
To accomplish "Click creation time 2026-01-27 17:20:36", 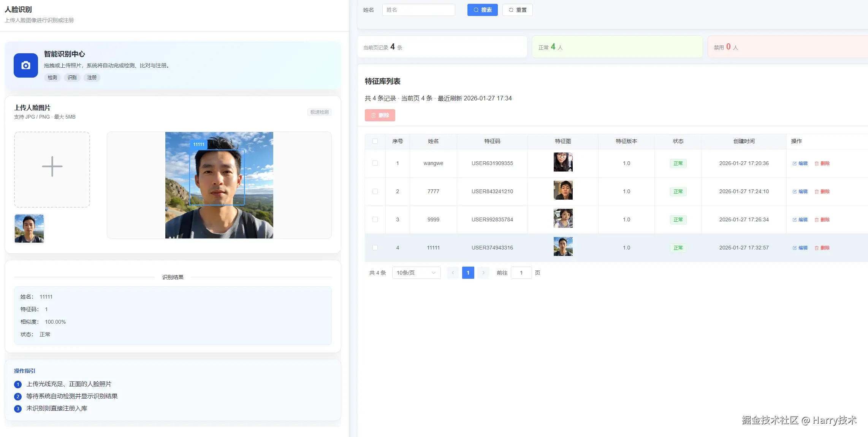I will click(x=744, y=163).
